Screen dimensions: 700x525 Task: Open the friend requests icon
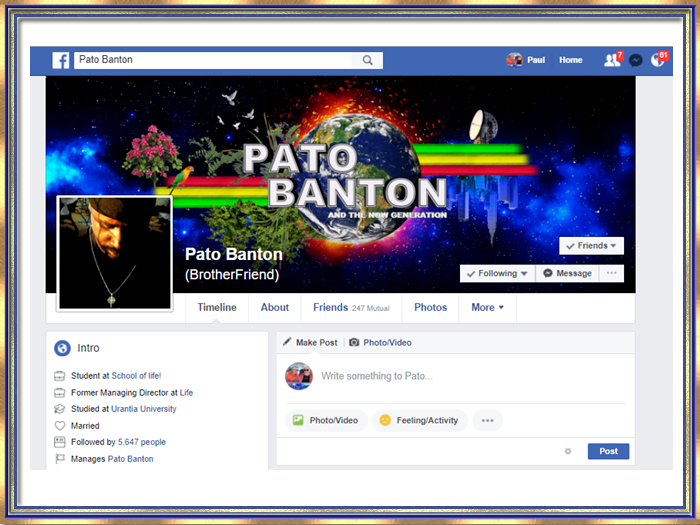(612, 60)
